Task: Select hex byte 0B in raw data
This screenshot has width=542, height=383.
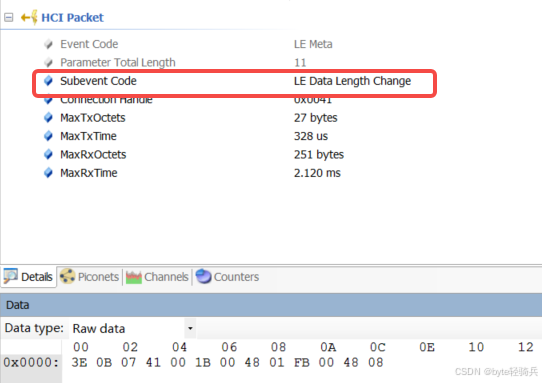Action: [104, 362]
